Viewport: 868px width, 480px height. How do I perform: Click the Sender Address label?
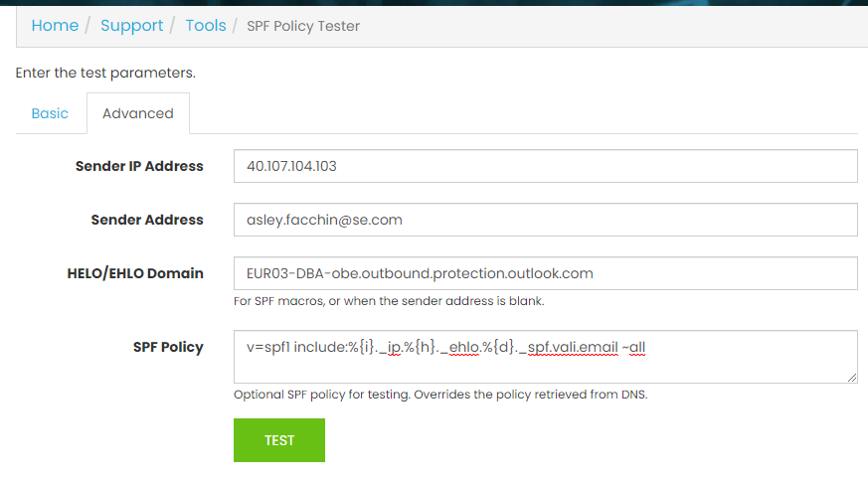point(146,220)
